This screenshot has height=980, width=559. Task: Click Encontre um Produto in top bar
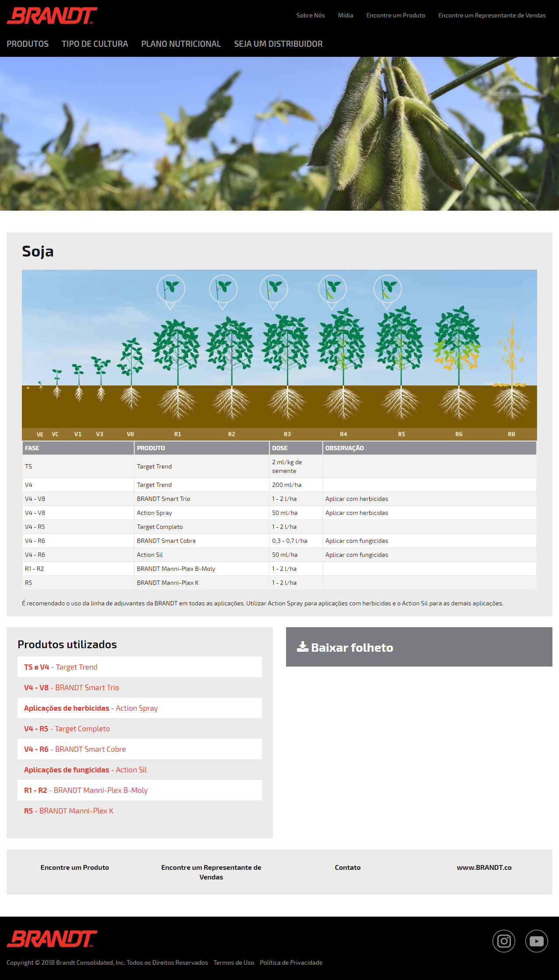click(396, 15)
